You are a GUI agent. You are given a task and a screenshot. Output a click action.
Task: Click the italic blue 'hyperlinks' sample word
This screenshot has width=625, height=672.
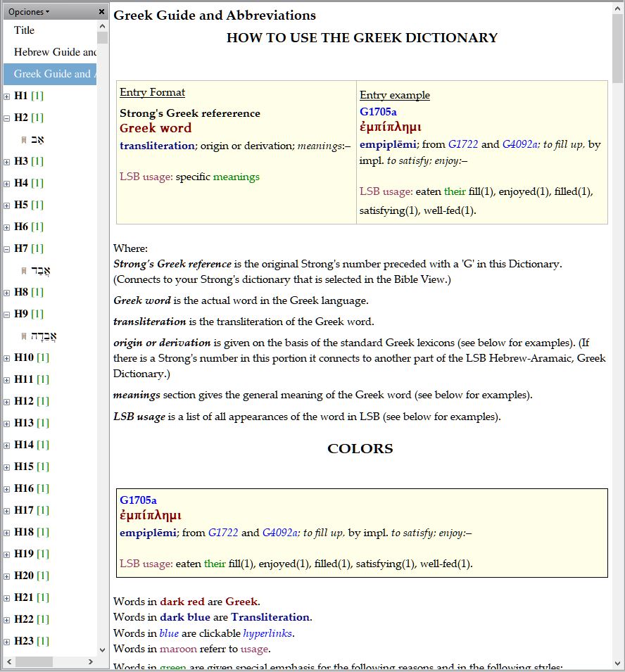point(267,633)
